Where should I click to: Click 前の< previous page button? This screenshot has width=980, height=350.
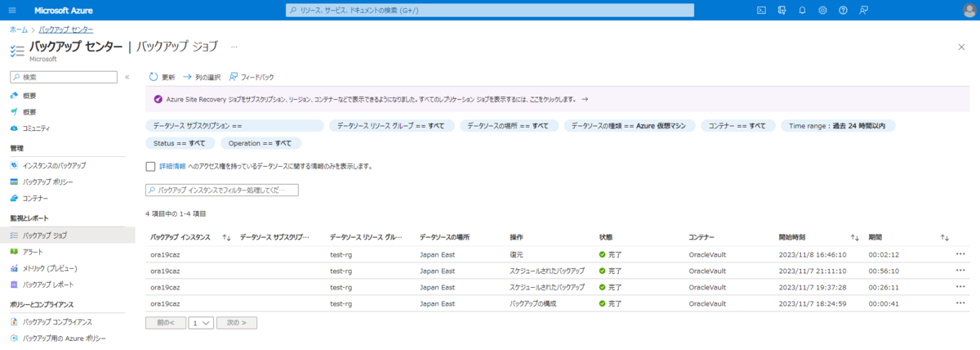pos(166,322)
